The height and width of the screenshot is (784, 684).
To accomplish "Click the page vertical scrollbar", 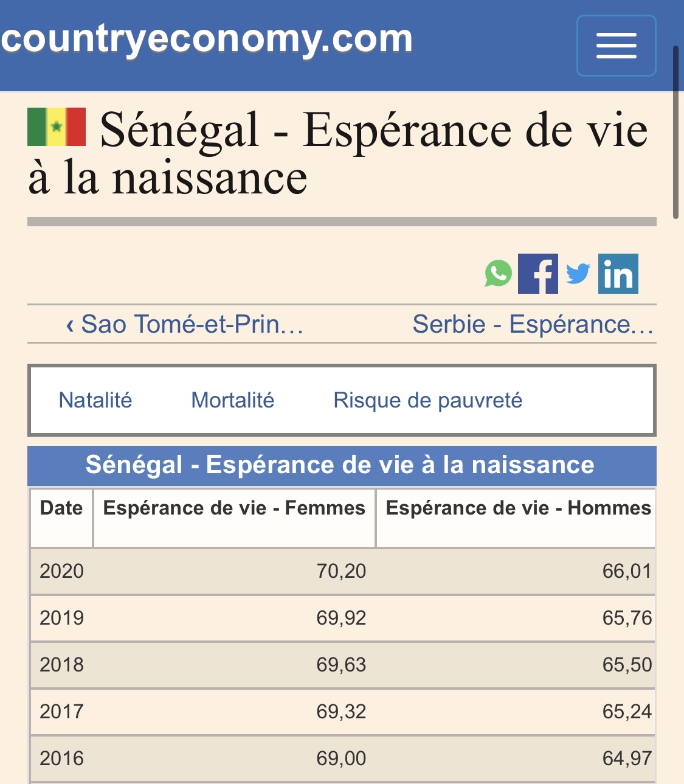I will point(675,132).
